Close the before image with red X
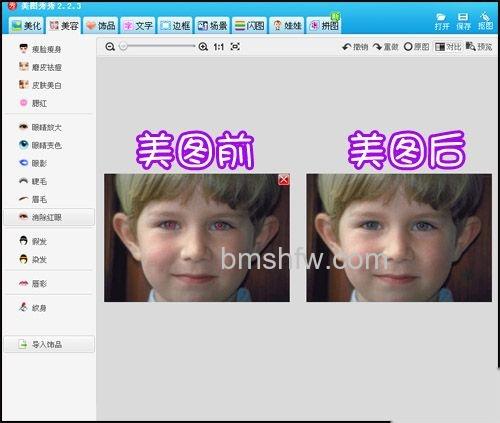The width and height of the screenshot is (500, 423). click(x=284, y=180)
